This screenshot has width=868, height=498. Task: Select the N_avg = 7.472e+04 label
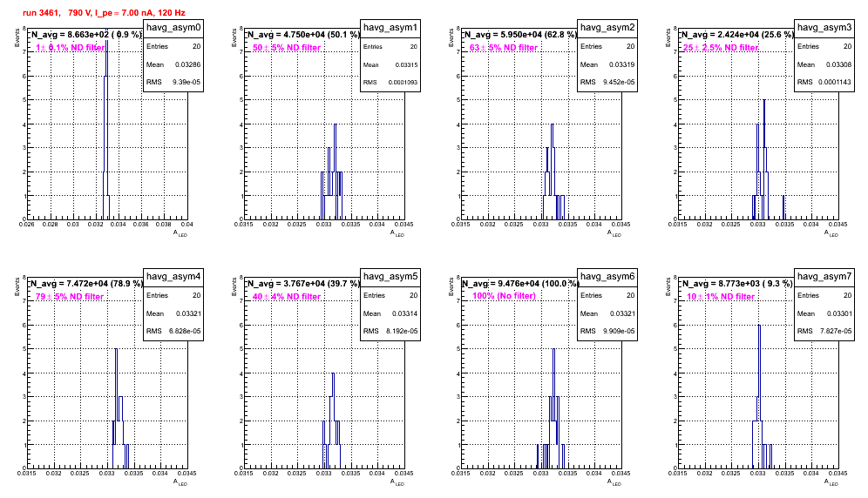86,283
